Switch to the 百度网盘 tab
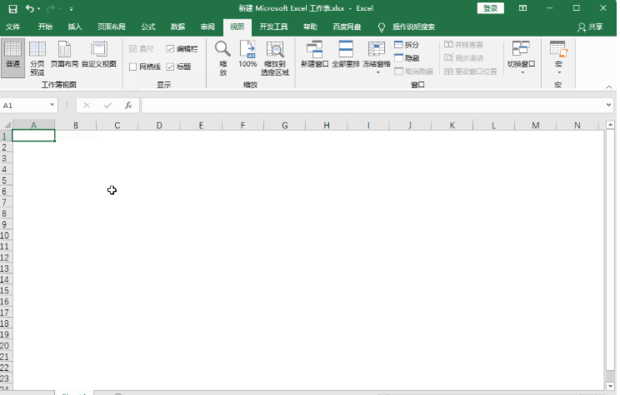The height and width of the screenshot is (395, 620). point(347,27)
